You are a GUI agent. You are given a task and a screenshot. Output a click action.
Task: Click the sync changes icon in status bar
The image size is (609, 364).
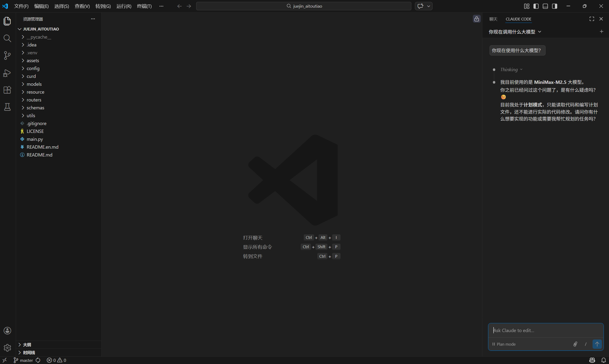point(38,360)
